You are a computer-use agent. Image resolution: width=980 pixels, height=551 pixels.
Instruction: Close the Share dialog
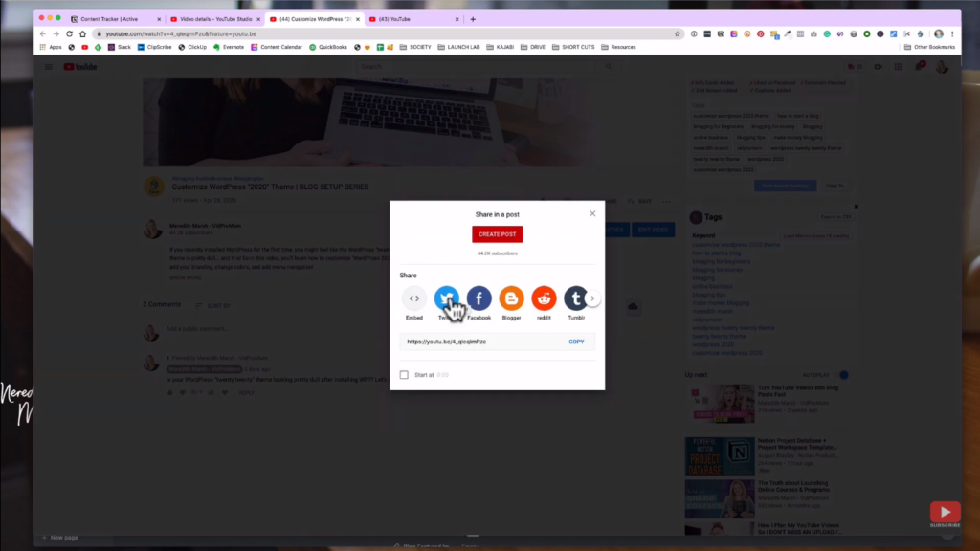point(592,213)
